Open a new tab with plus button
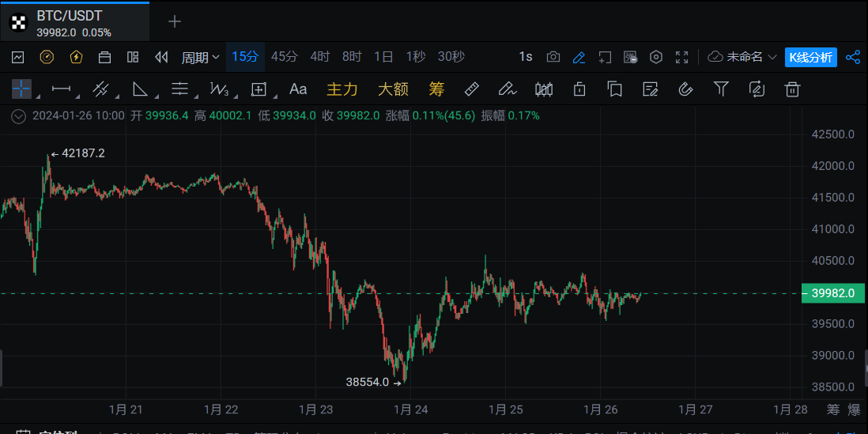The image size is (868, 434). pyautogui.click(x=175, y=21)
